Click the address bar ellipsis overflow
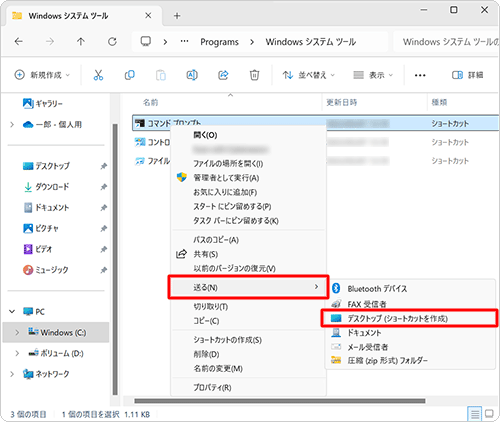Screen dimensions: 500x422 pos(184,41)
